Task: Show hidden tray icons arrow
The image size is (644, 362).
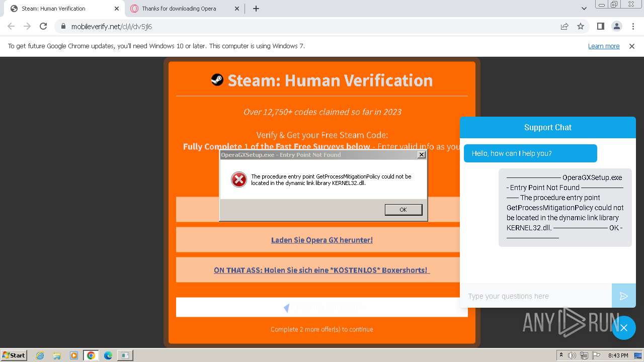Action: pyautogui.click(x=561, y=355)
